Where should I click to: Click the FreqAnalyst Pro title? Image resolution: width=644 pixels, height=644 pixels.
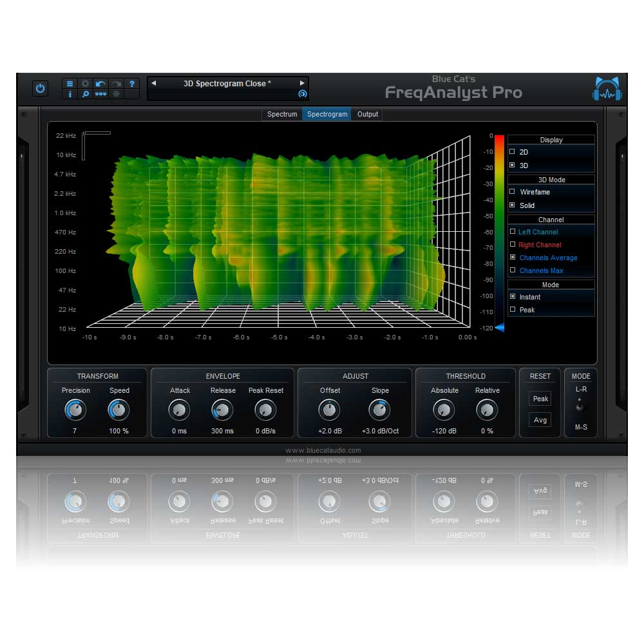pos(453,92)
